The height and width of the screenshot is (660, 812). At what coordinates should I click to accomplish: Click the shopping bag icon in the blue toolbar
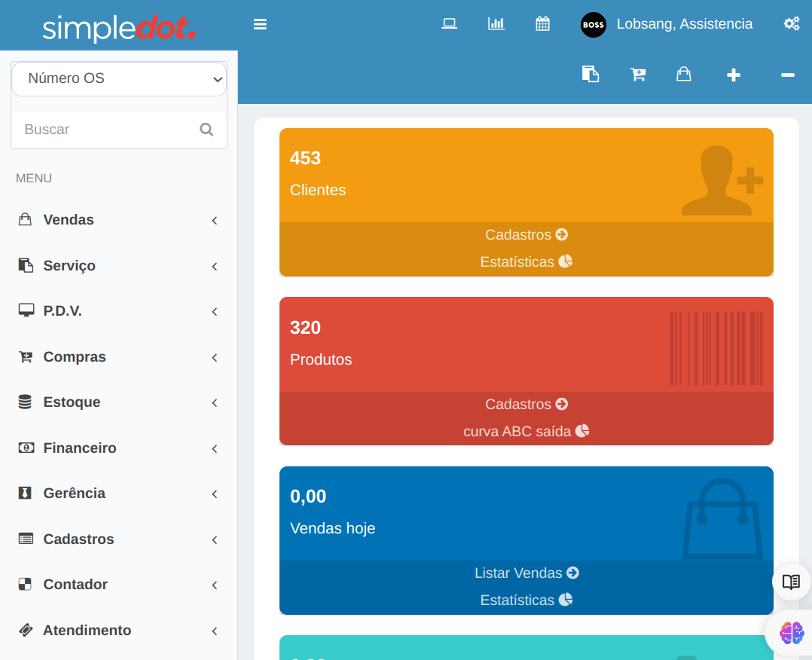pos(684,74)
